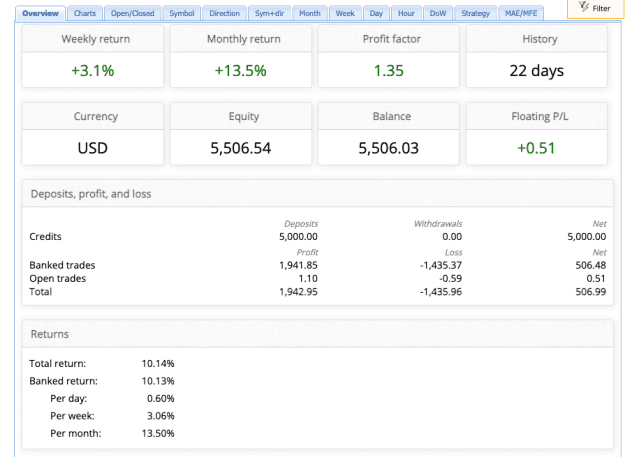Click the Withdrawals column header
The width and height of the screenshot is (625, 457).
438,224
